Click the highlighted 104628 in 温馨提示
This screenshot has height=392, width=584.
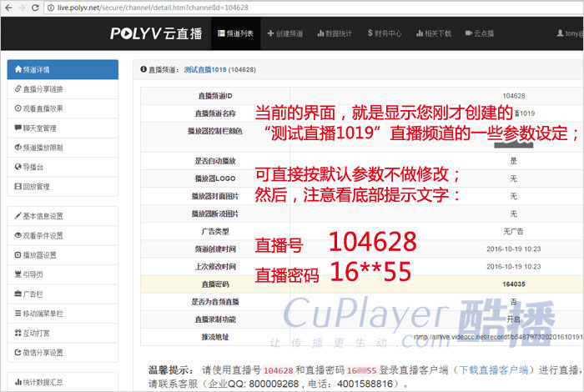pos(278,370)
